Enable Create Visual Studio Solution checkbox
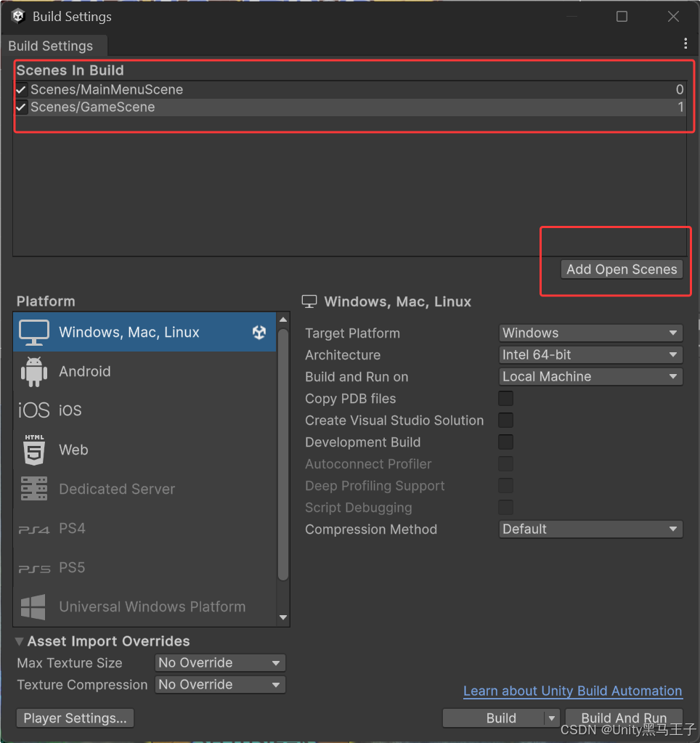The image size is (700, 743). [505, 421]
